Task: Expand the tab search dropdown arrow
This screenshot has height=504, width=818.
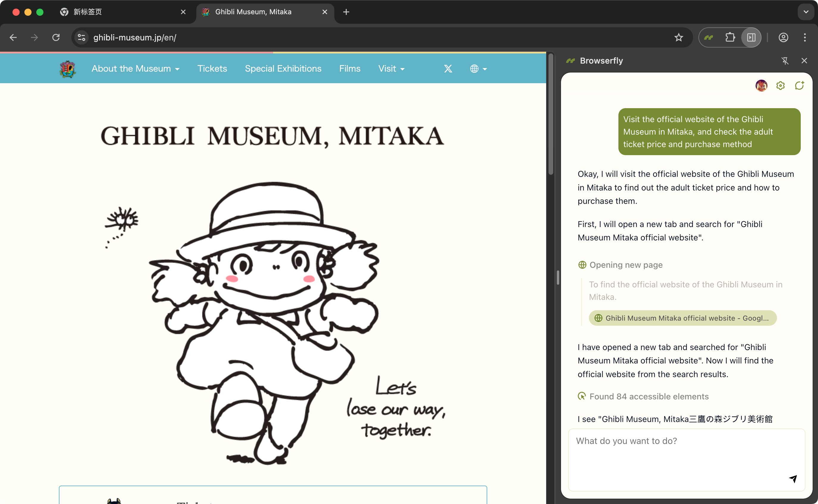Action: click(806, 12)
